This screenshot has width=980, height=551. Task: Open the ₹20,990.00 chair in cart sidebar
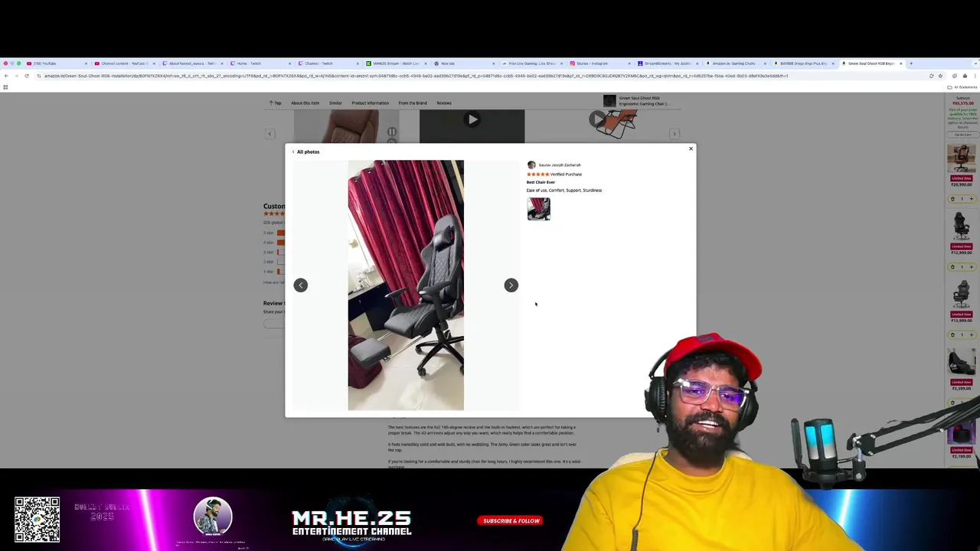click(962, 158)
